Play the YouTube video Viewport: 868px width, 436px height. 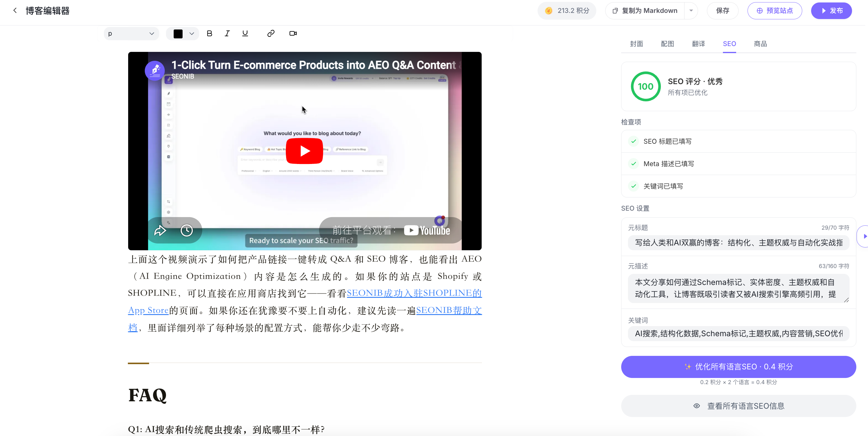click(x=304, y=151)
